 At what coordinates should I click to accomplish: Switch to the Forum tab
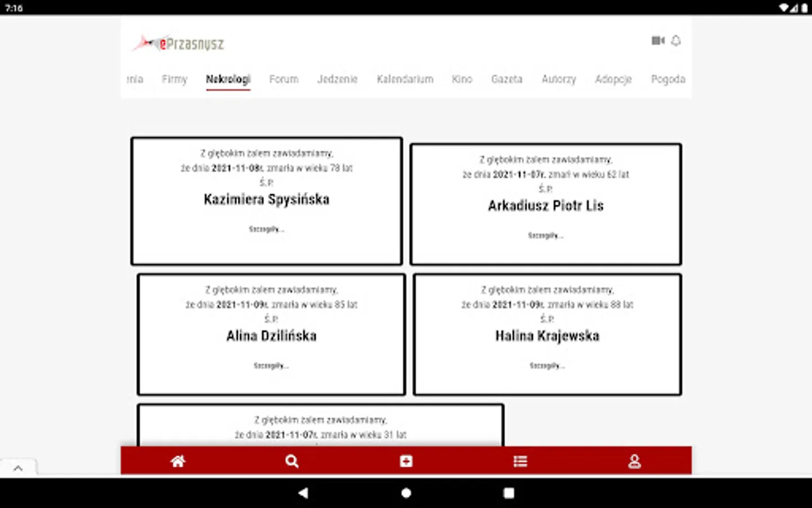coord(284,79)
